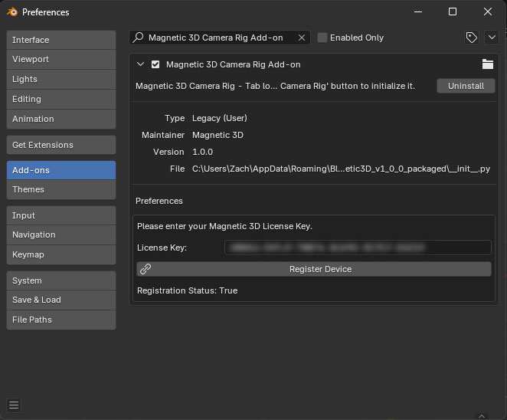Viewport: 507px width, 420px height.
Task: Open the hamburger preferences menu
Action: pos(14,405)
